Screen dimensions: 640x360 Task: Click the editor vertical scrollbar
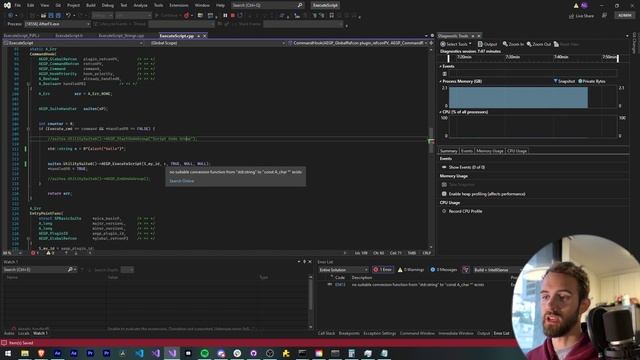[x=431, y=147]
